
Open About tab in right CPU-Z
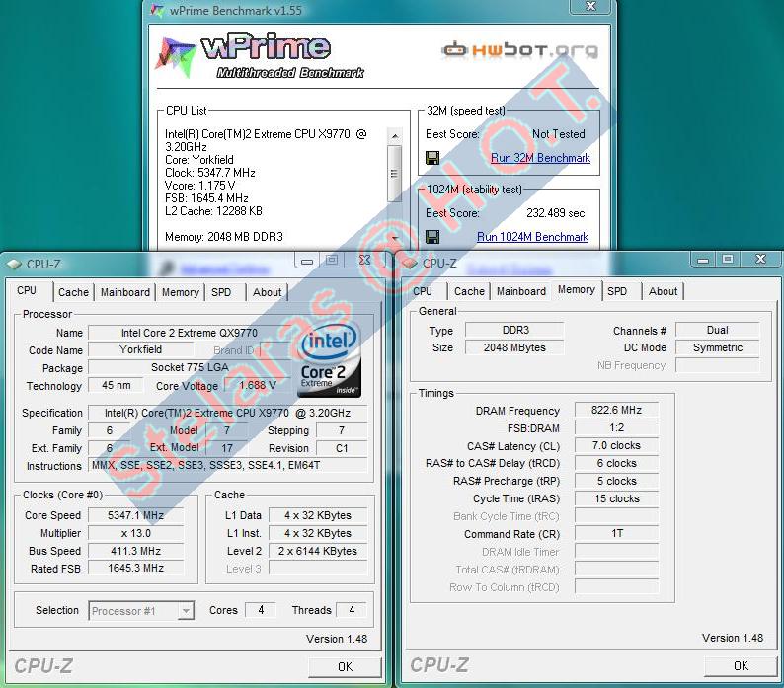pyautogui.click(x=663, y=291)
